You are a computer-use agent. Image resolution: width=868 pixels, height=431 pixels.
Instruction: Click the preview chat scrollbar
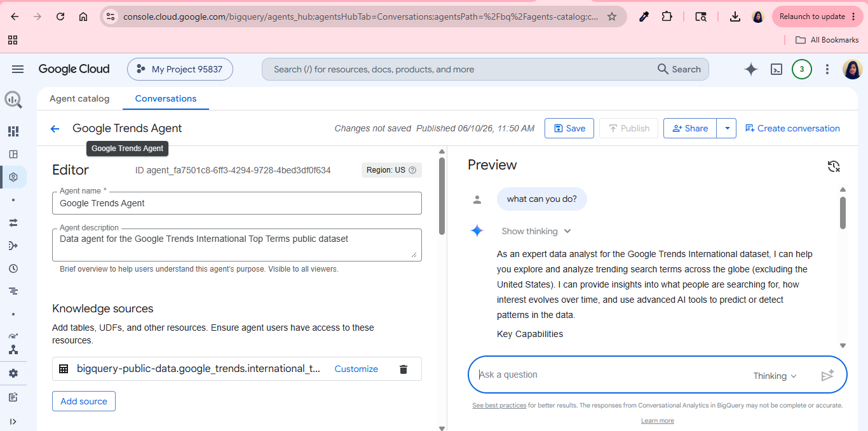(x=843, y=213)
